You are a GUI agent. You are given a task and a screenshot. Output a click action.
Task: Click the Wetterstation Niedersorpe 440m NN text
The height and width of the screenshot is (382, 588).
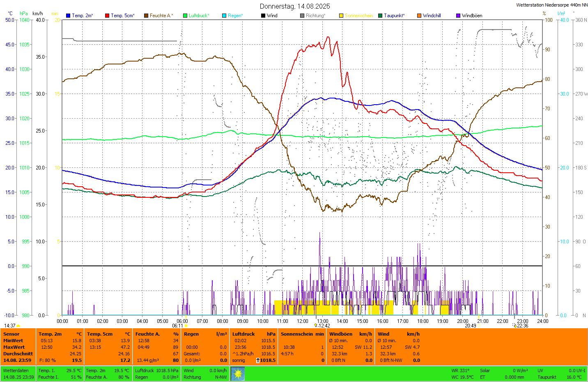tap(551, 5)
